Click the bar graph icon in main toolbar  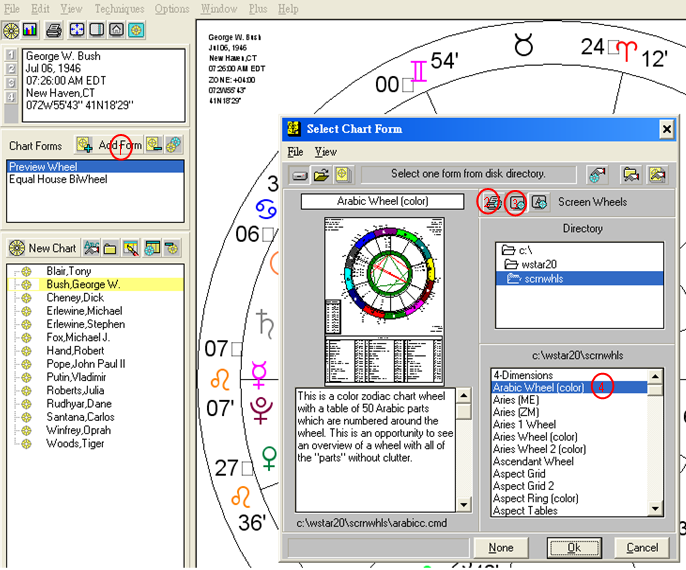coord(29,30)
